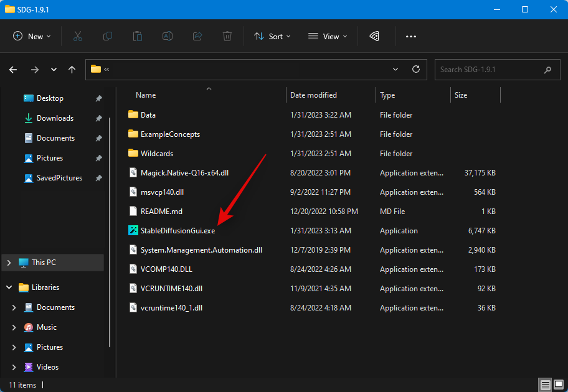Image resolution: width=568 pixels, height=392 pixels.
Task: Click the Delete trash can icon
Action: click(227, 36)
